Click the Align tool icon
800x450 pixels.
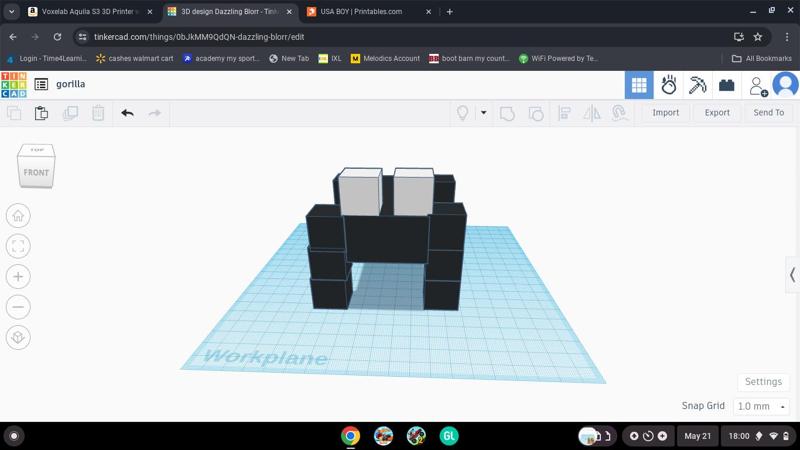pos(564,113)
